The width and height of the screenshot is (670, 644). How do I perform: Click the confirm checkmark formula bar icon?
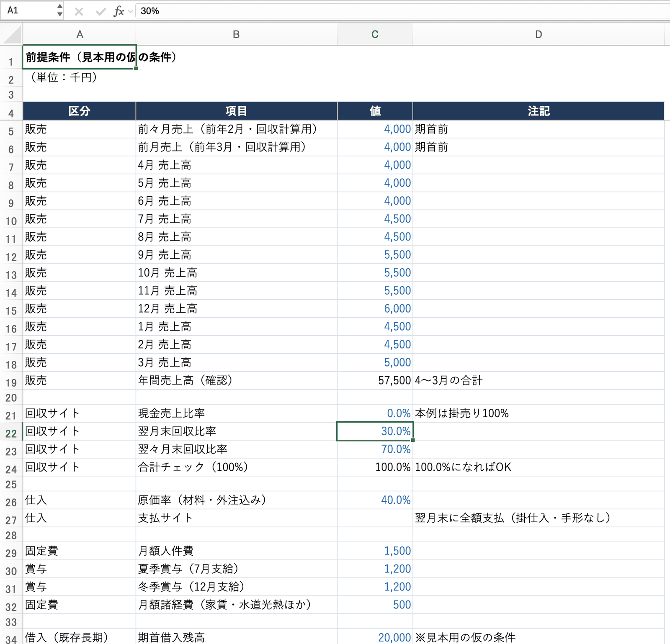tap(100, 11)
